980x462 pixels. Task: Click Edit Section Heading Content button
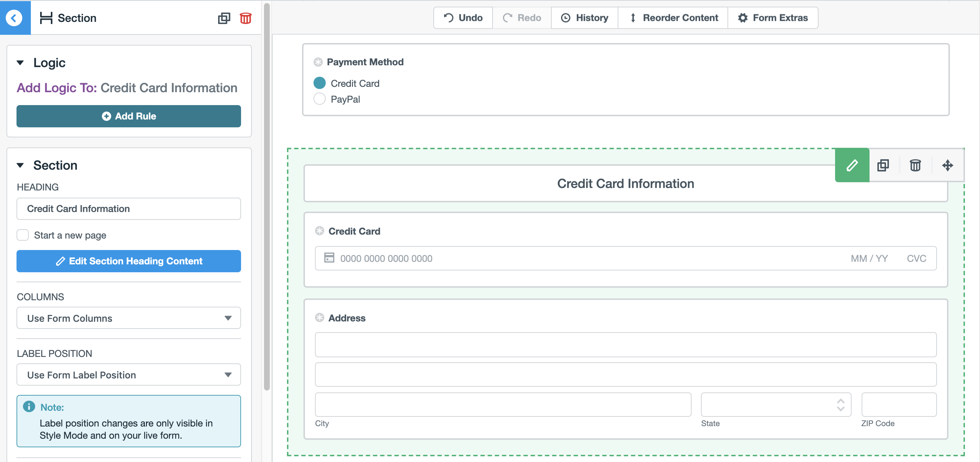(x=128, y=261)
